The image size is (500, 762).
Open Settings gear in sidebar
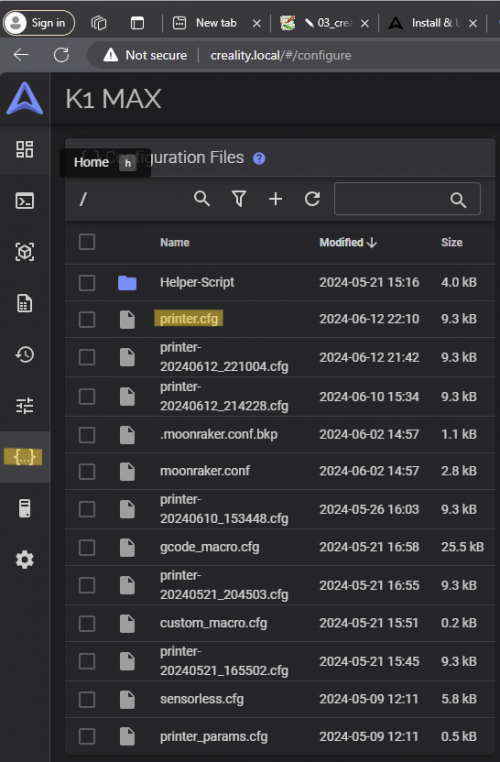24,560
